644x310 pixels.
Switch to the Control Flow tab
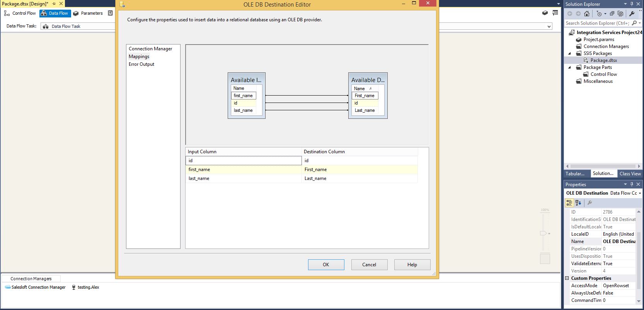pos(20,13)
